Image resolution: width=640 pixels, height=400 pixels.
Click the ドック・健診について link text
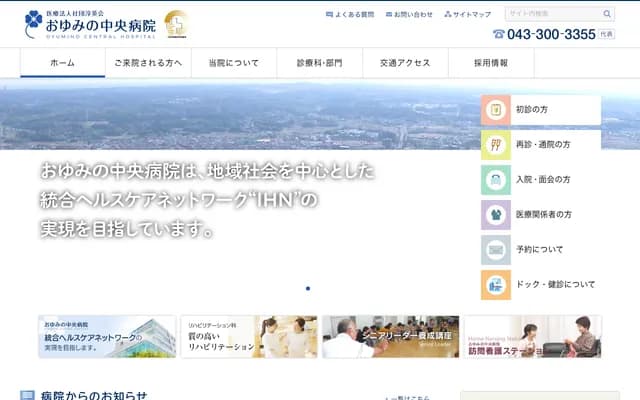point(556,284)
